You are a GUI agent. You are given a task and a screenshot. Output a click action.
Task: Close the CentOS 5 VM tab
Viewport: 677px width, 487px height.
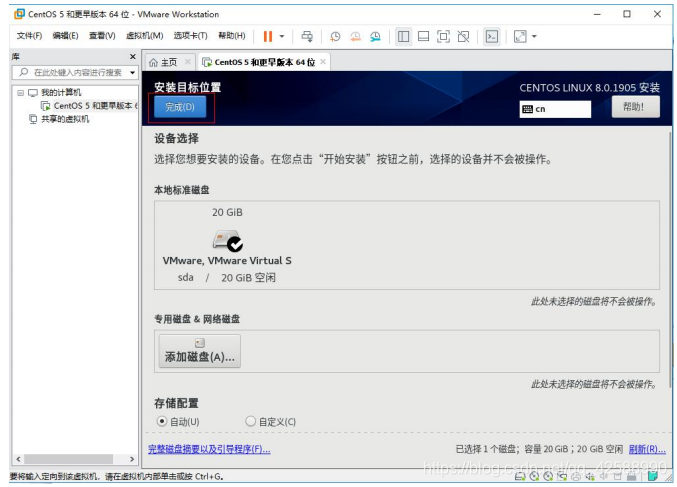(323, 62)
